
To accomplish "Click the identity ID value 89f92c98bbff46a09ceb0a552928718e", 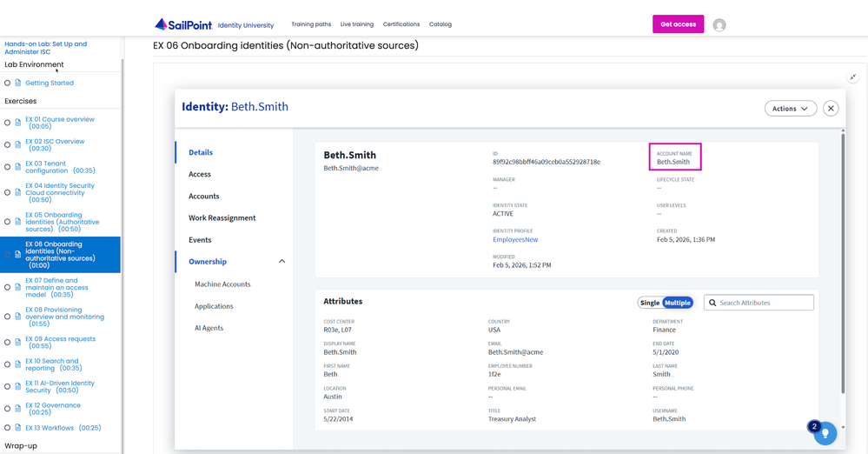I will tap(547, 162).
